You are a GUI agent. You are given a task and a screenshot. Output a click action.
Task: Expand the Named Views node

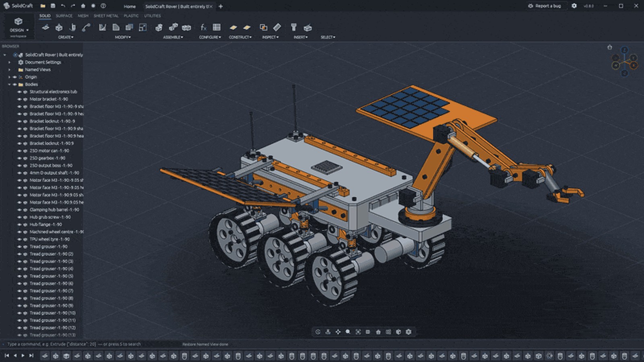pos(9,70)
